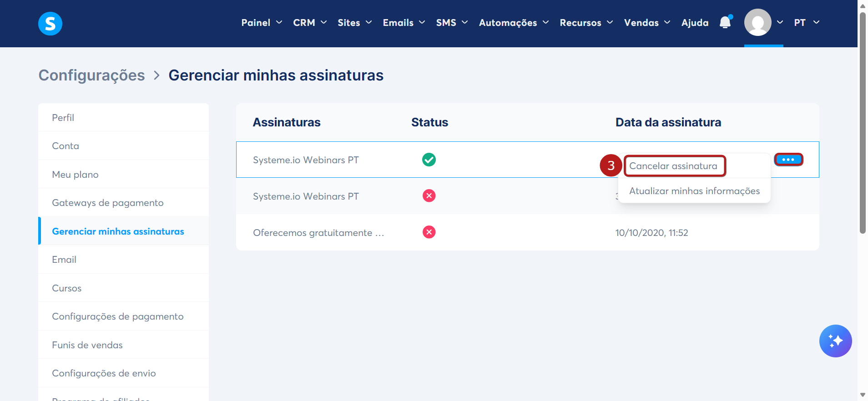Click the Configurações breadcrumb link
The width and height of the screenshot is (868, 401).
point(91,75)
